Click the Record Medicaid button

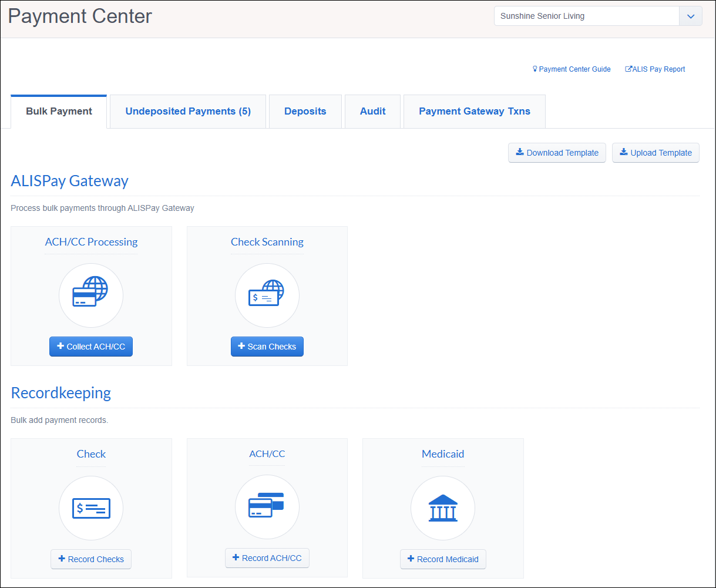[443, 559]
